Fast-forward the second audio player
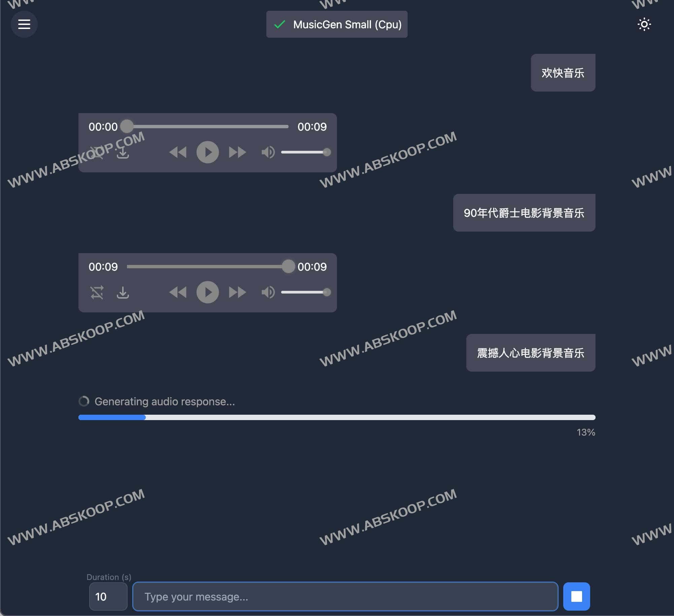The width and height of the screenshot is (674, 616). coord(237,292)
